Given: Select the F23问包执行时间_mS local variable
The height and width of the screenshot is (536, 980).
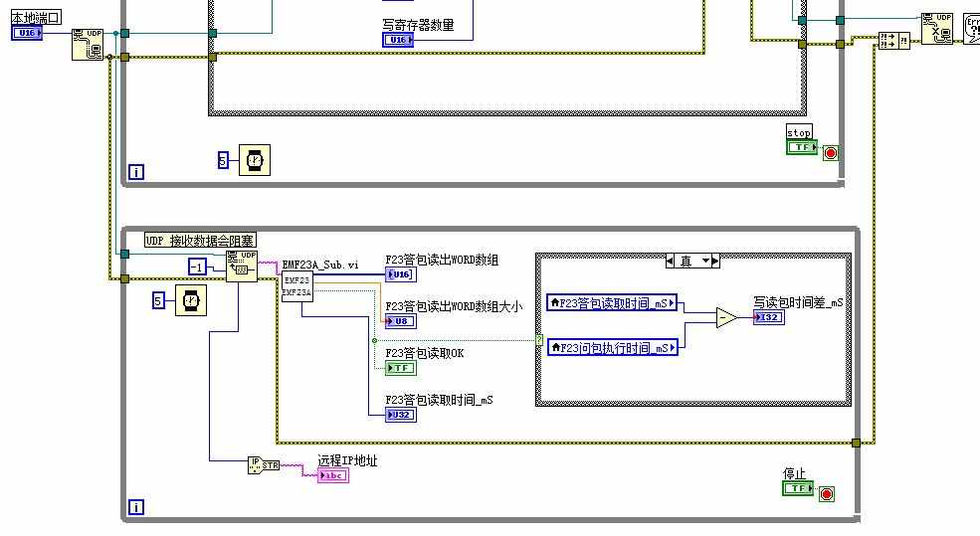Looking at the screenshot, I should pos(613,348).
